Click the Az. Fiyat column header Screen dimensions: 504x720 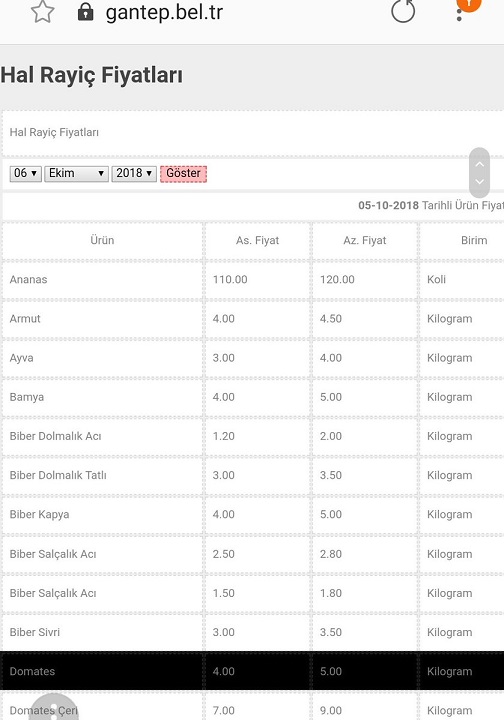point(365,240)
